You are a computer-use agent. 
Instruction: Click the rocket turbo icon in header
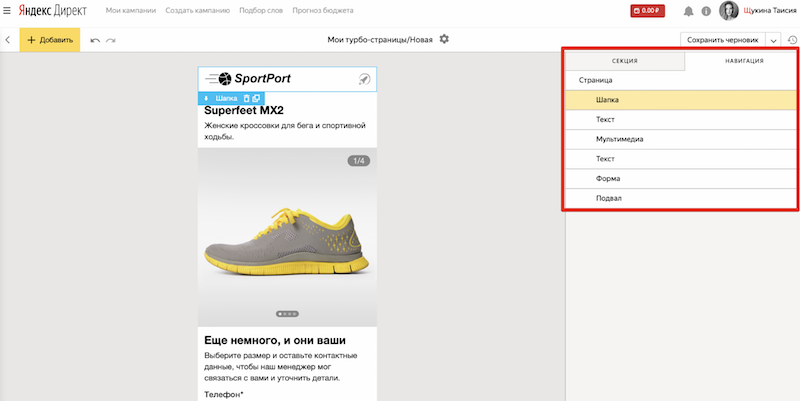364,79
